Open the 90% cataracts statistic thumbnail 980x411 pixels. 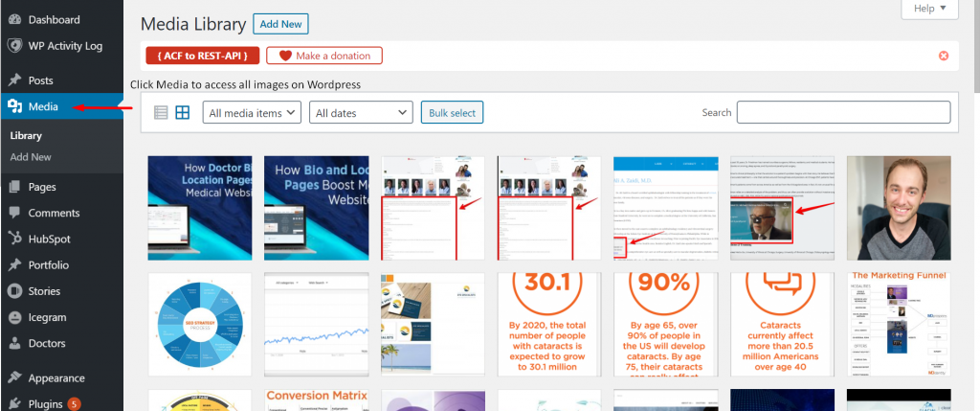tap(666, 325)
